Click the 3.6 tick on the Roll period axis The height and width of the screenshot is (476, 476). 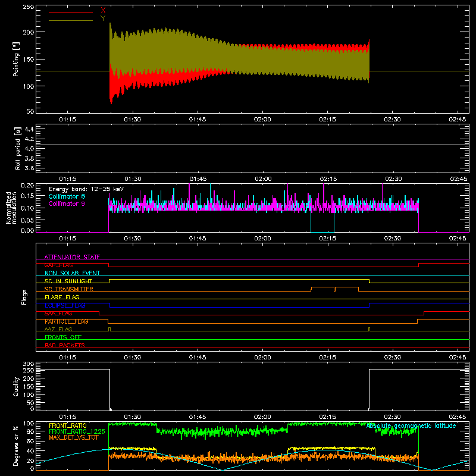29,168
